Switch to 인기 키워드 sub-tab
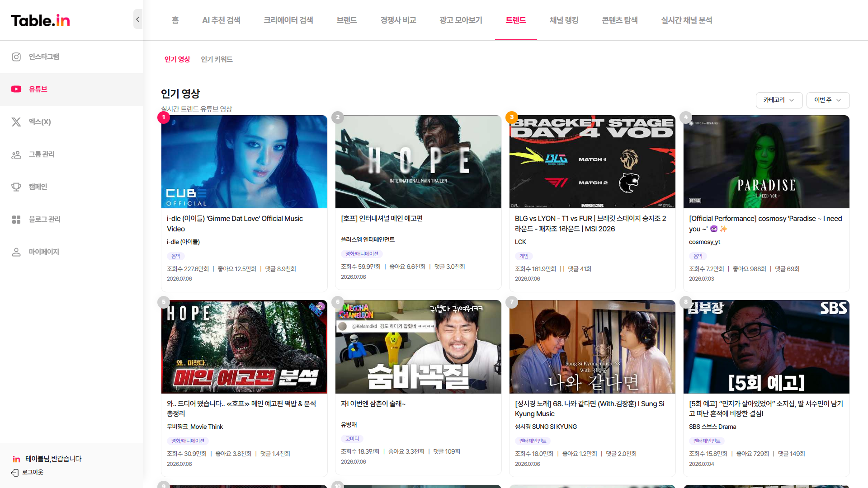Image resolution: width=868 pixels, height=488 pixels. 217,60
